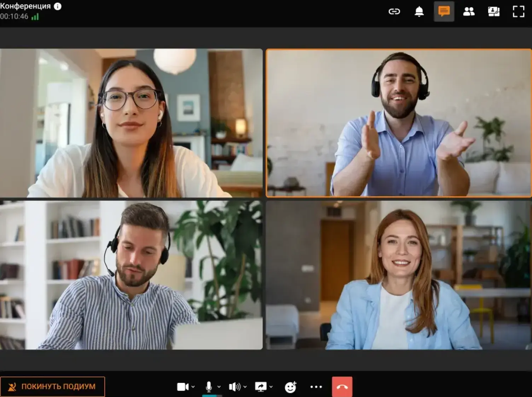
Task: Expand speaker options arrow
Action: tap(245, 387)
